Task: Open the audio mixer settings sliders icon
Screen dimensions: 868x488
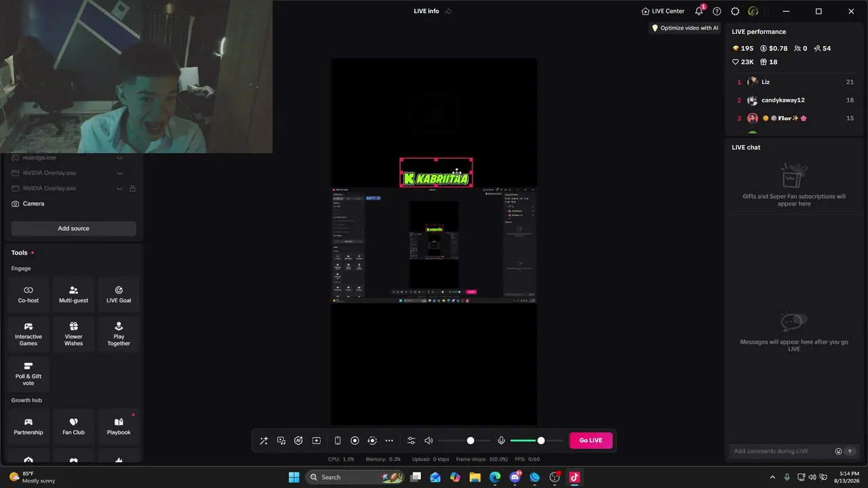Action: [411, 441]
